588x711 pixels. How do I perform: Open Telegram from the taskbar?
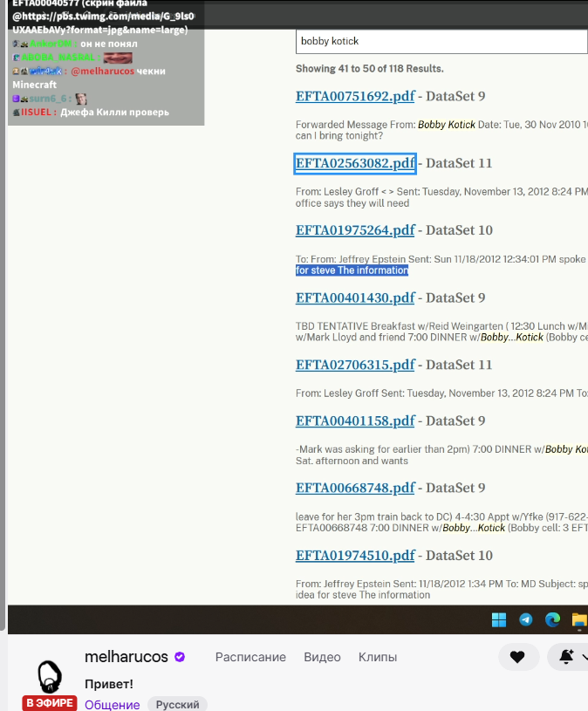pyautogui.click(x=526, y=619)
